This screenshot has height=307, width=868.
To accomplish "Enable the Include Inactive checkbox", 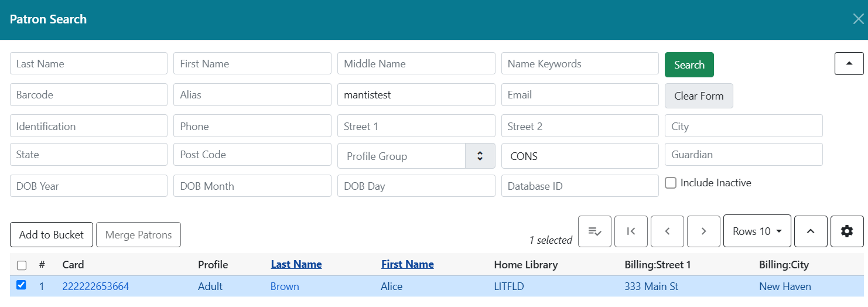I will coord(671,183).
